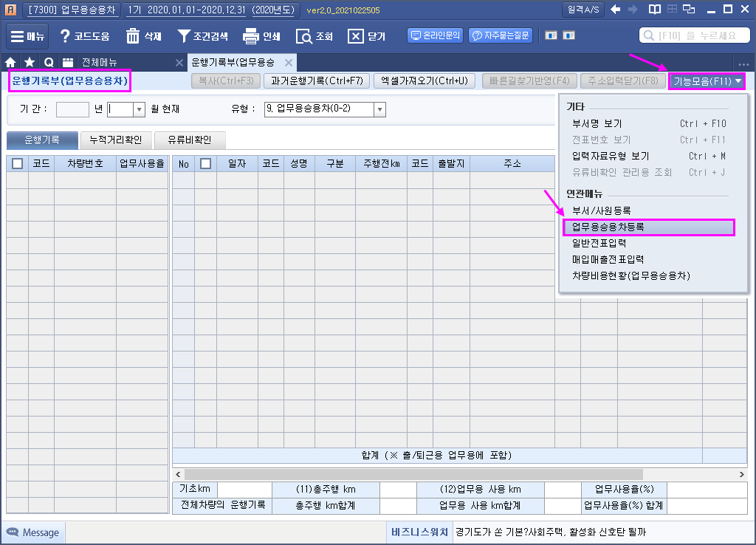
Task: Click 과거운행기록(Ctrl+F7) button
Action: (317, 81)
